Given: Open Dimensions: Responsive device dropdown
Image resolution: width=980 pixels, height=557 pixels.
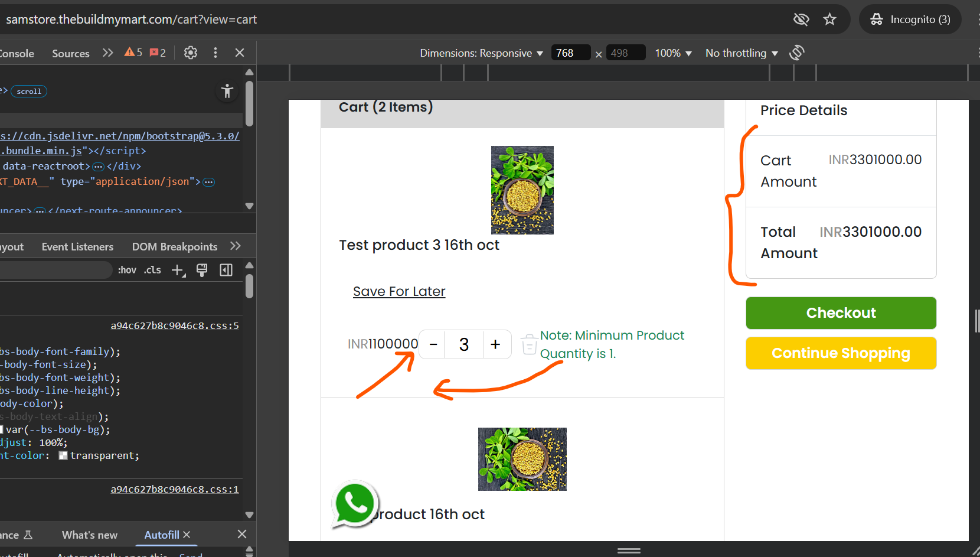Looking at the screenshot, I should pos(481,53).
